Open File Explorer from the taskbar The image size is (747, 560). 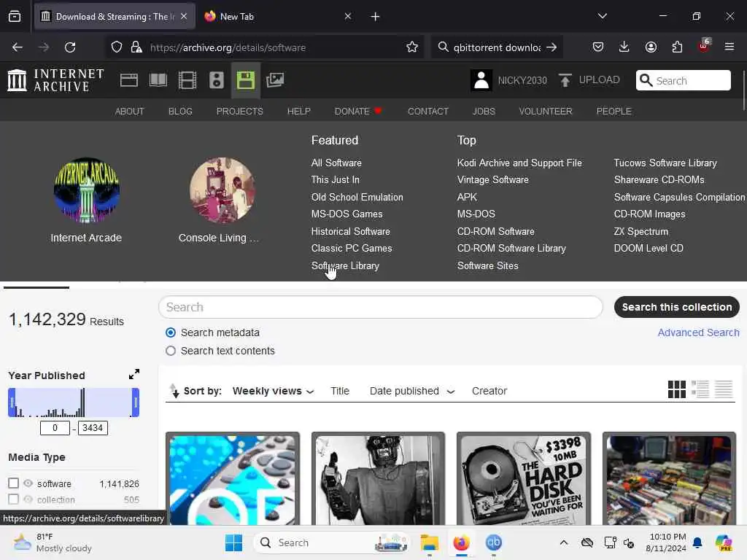[429, 542]
